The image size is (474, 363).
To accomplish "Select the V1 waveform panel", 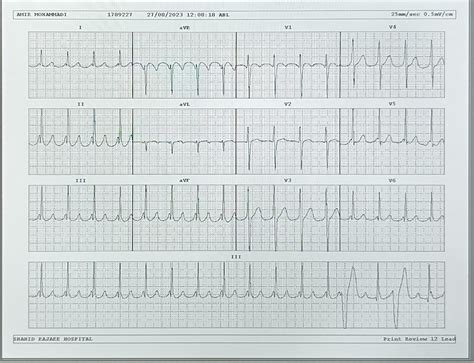I will pyautogui.click(x=288, y=65).
